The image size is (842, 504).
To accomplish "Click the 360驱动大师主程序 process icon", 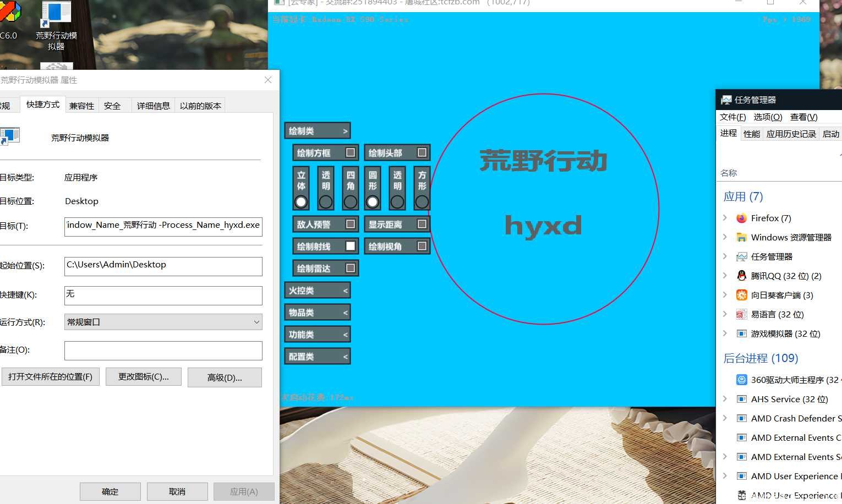I will tap(742, 380).
